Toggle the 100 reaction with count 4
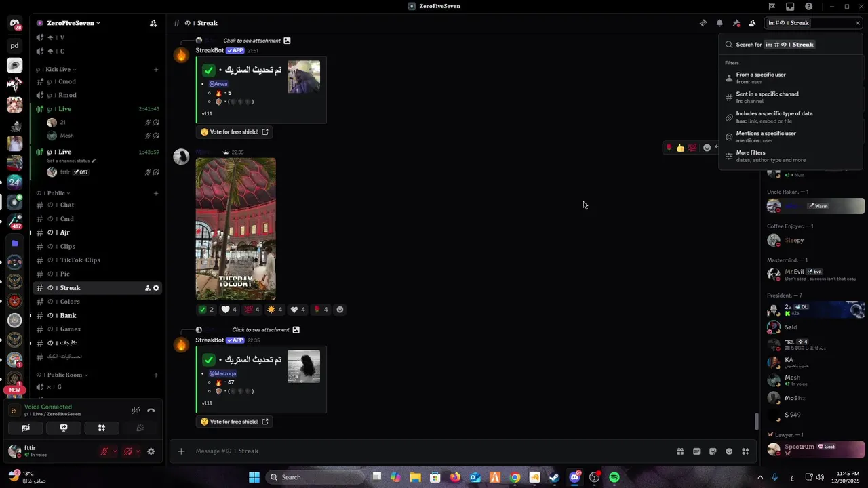Image resolution: width=868 pixels, height=488 pixels. (x=252, y=310)
